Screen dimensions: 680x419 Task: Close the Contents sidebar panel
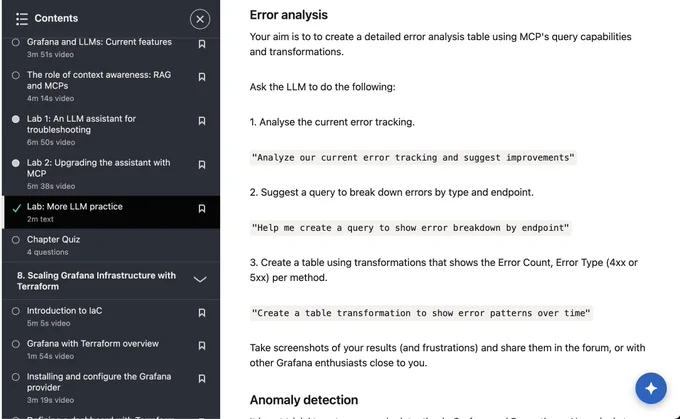[200, 19]
